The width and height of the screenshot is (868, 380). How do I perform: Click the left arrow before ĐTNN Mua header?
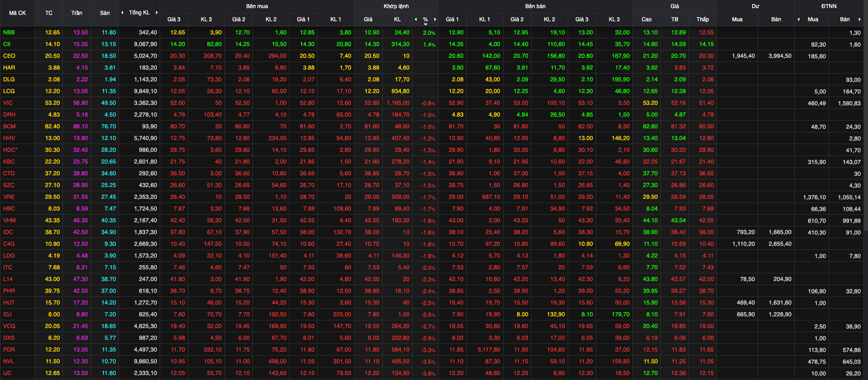[798, 19]
